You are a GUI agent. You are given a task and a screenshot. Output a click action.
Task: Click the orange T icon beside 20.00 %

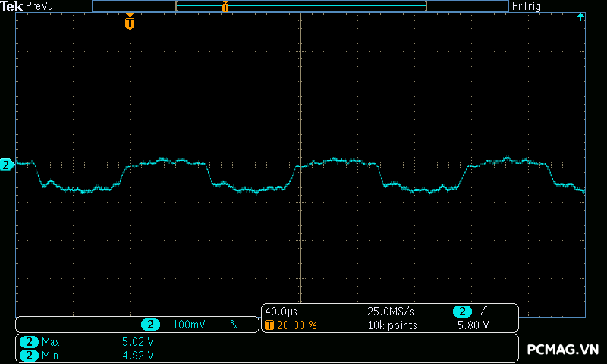269,325
